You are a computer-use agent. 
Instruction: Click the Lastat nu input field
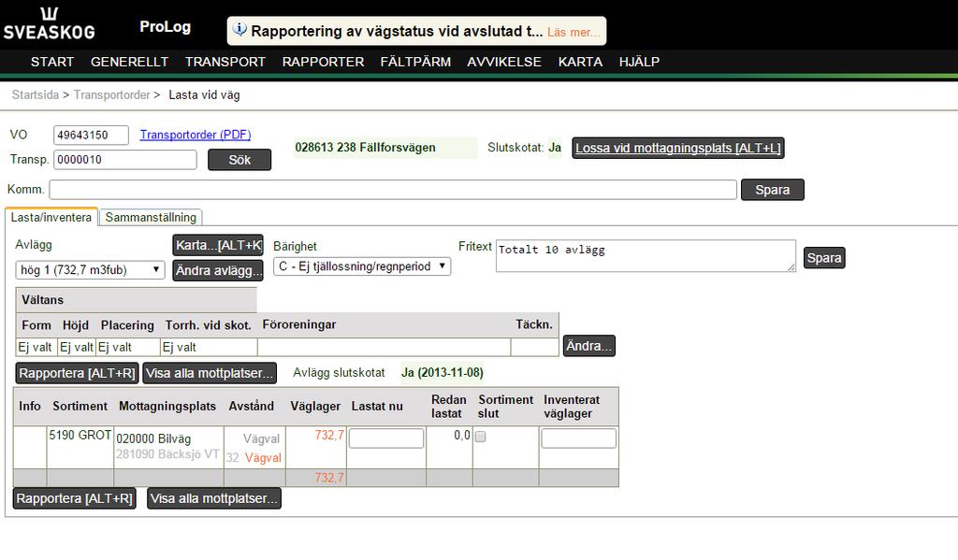click(x=386, y=438)
